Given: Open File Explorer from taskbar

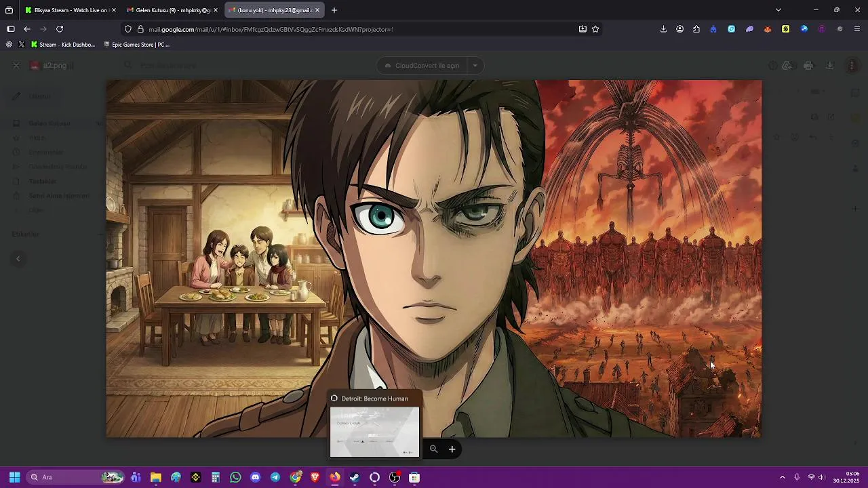Looking at the screenshot, I should click(155, 477).
